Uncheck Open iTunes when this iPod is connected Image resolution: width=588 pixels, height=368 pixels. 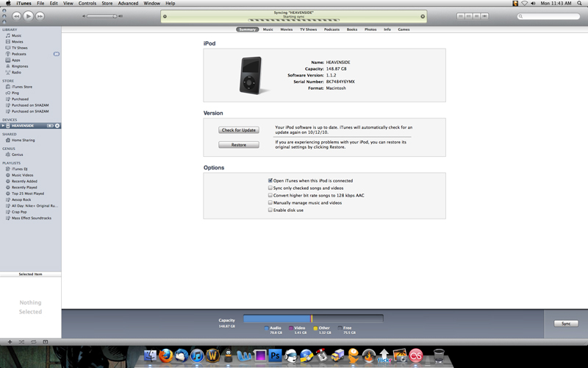click(270, 180)
